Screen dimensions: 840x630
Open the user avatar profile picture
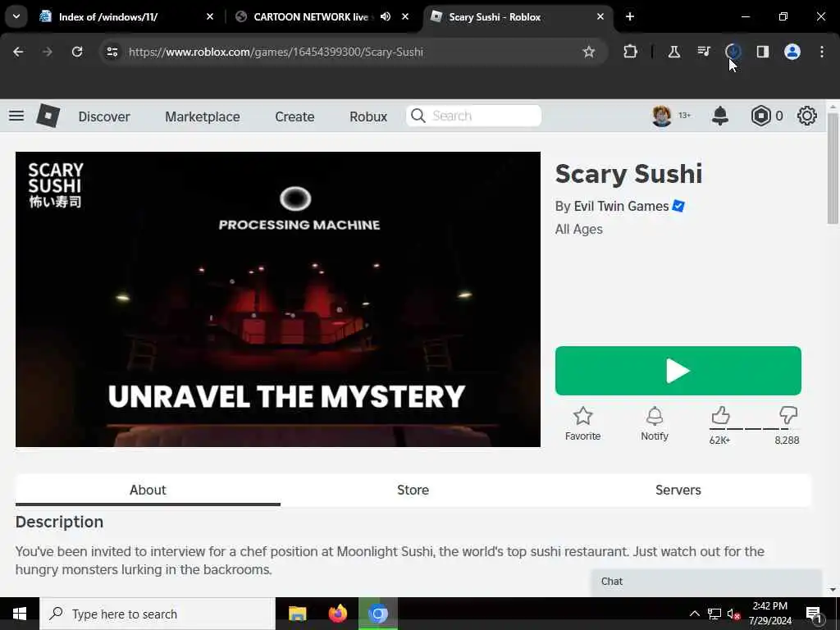(x=662, y=116)
